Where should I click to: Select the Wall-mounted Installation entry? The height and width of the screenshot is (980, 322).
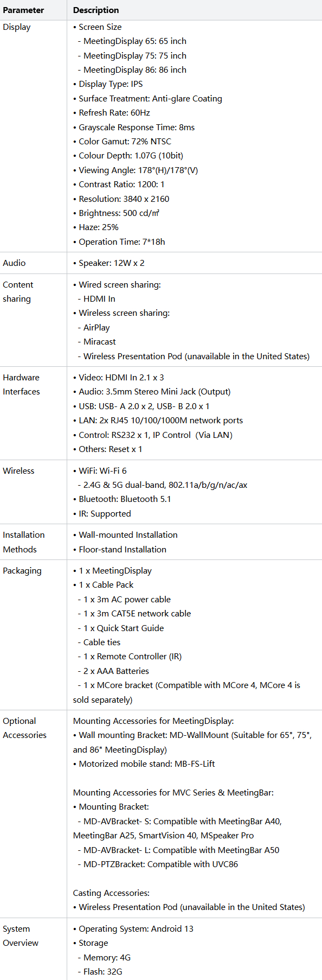125,535
